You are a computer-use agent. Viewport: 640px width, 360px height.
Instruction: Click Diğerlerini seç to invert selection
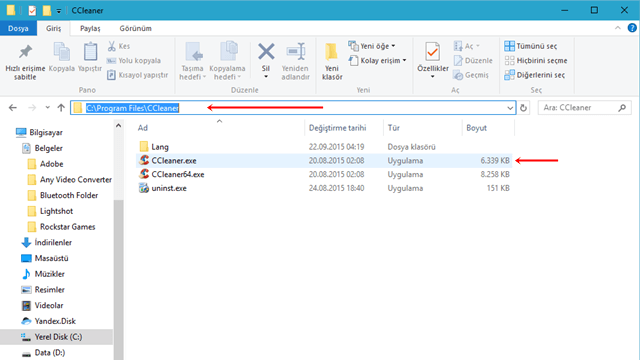click(x=535, y=75)
